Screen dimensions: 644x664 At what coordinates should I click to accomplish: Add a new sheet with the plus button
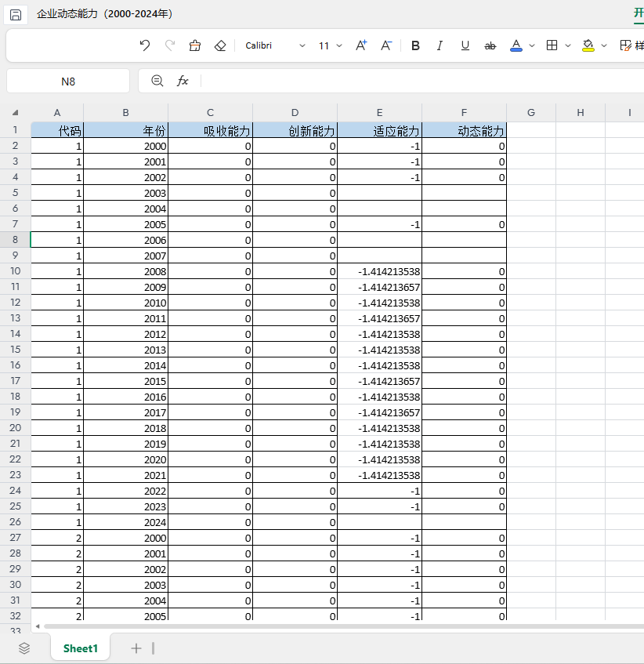click(x=136, y=648)
